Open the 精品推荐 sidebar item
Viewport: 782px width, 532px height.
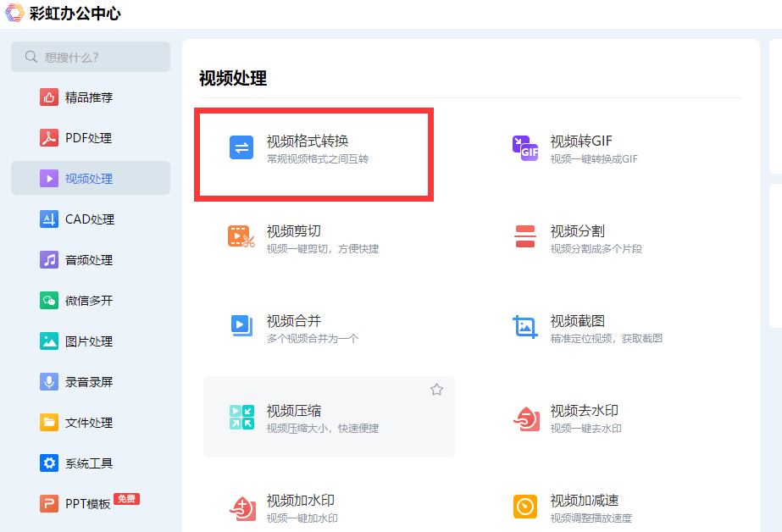click(91, 97)
